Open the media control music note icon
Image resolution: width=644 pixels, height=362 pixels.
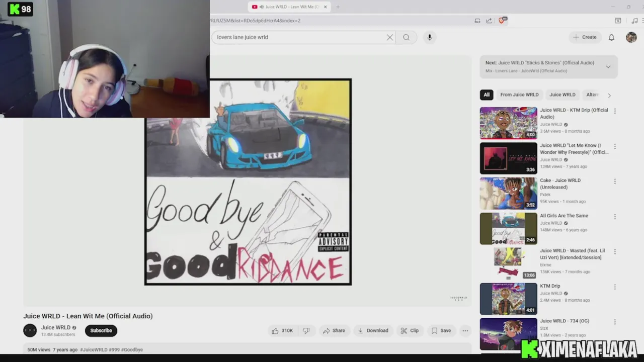[x=634, y=21]
